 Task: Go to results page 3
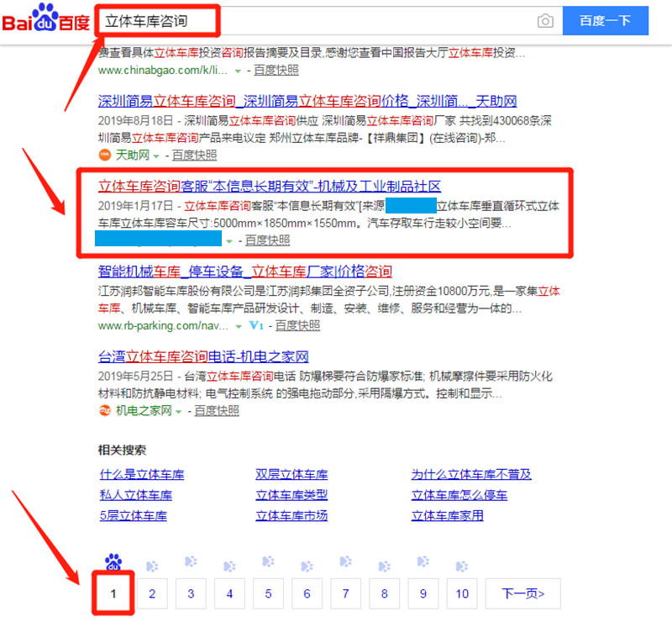[x=191, y=593]
